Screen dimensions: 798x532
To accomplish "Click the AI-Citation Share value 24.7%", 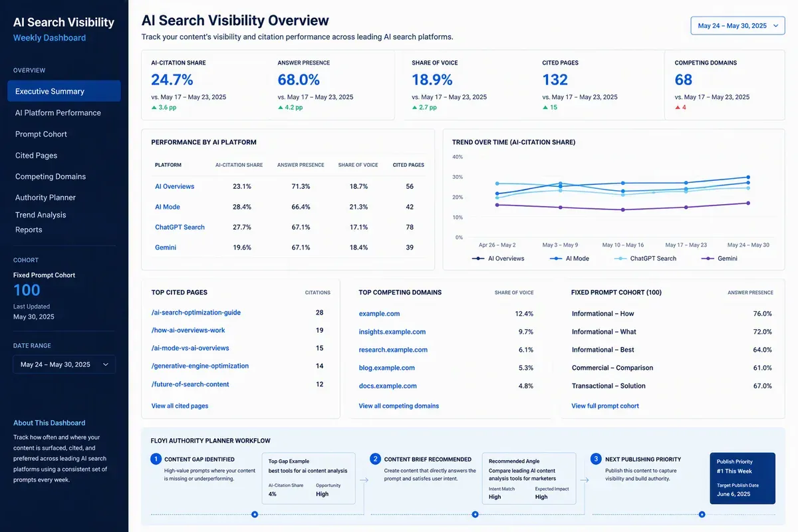I will point(172,80).
